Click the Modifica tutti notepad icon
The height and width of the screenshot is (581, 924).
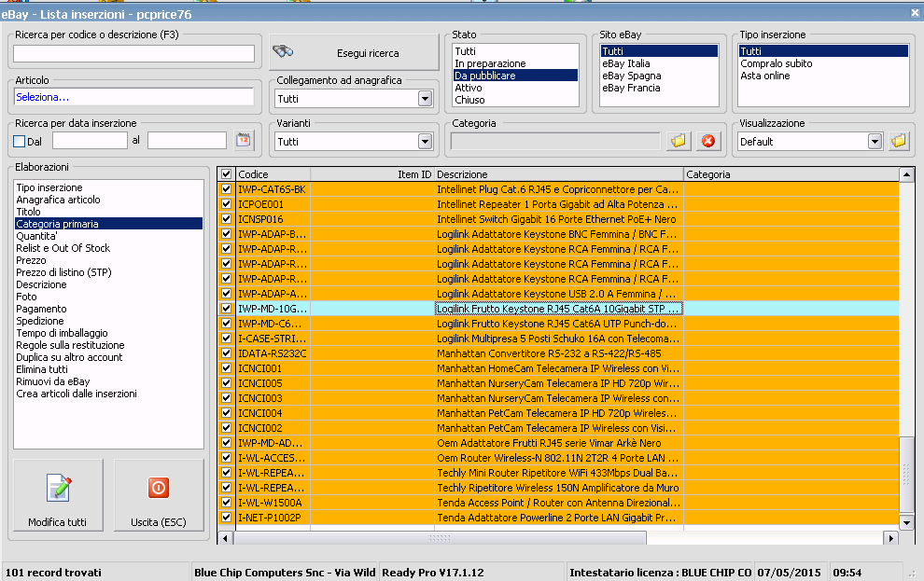click(x=59, y=489)
